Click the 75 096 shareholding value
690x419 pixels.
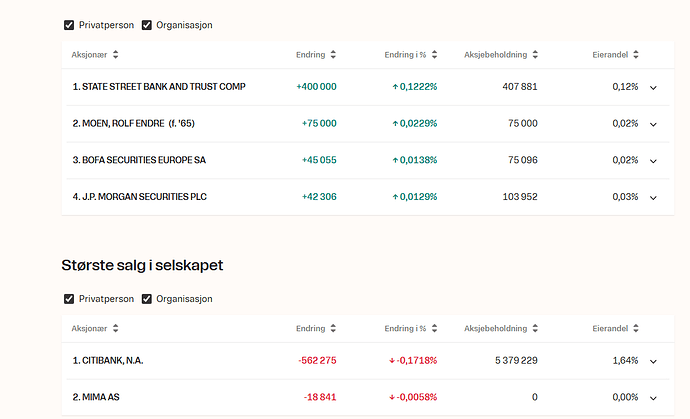[523, 160]
